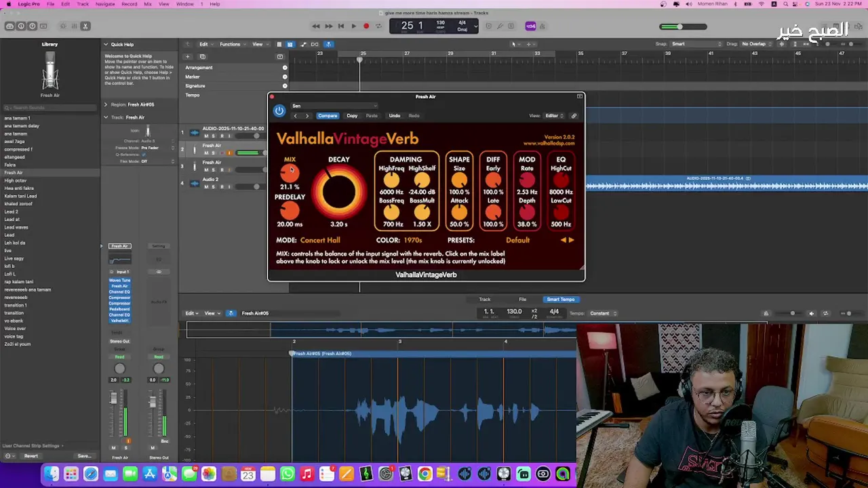Add Arrangement marker with plus button
Screen dimensions: 868x488
pos(285,68)
